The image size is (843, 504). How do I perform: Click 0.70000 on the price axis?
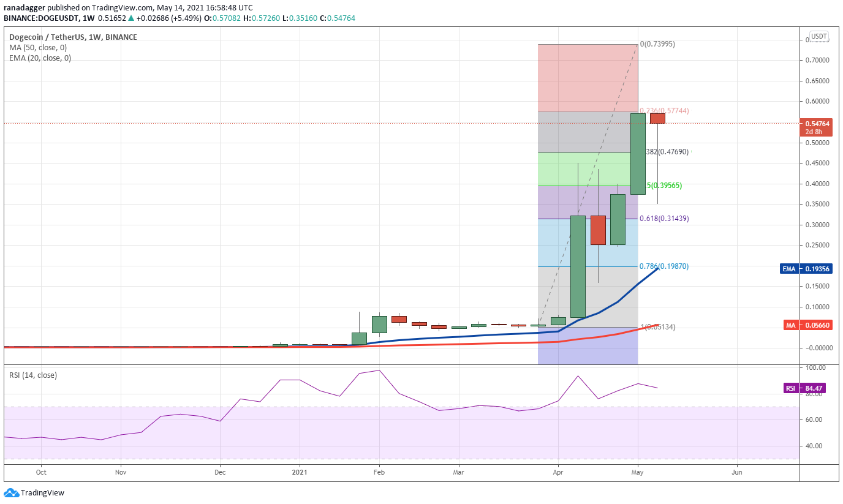click(817, 60)
